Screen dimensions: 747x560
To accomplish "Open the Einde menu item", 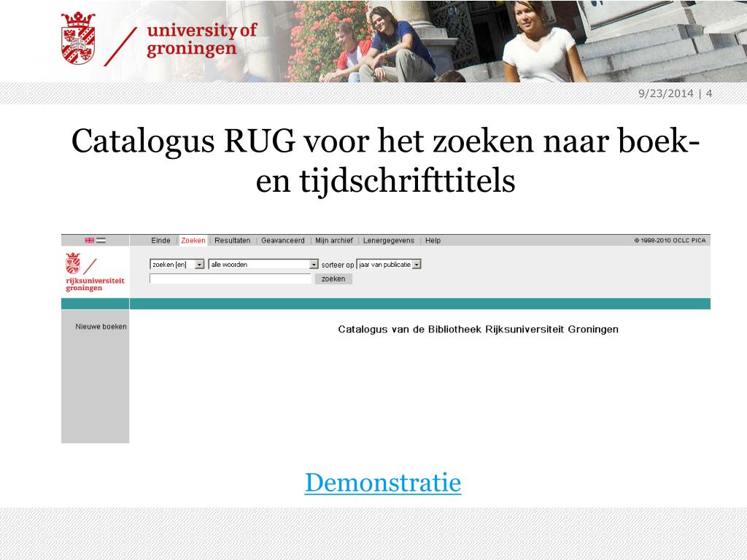I will tap(160, 241).
